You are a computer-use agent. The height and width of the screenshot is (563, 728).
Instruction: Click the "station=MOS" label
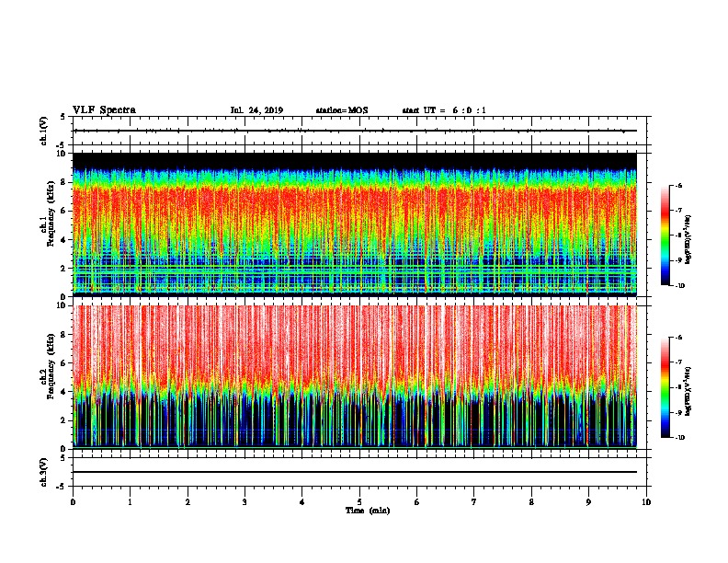tap(342, 110)
